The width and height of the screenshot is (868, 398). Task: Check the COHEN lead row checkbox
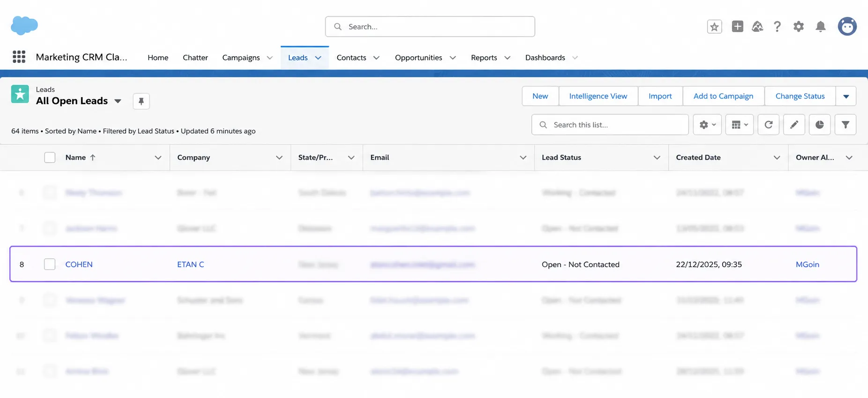coord(50,264)
